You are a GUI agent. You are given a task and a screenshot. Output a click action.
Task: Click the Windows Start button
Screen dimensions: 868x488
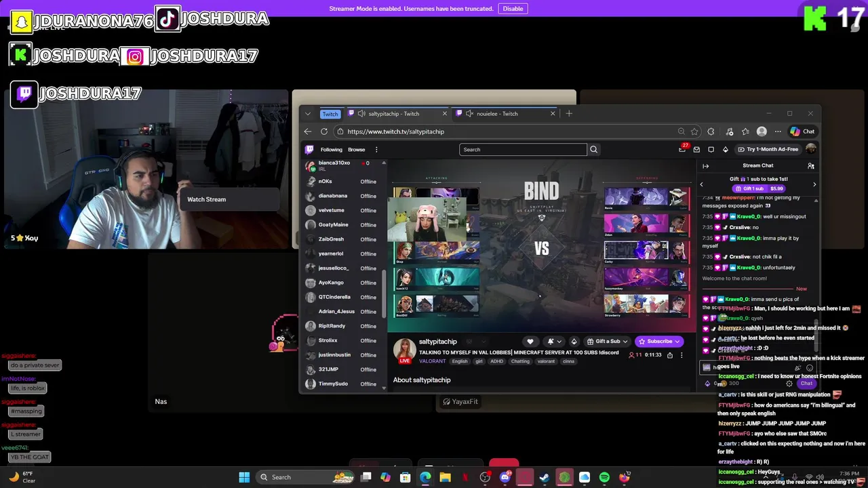click(x=244, y=477)
